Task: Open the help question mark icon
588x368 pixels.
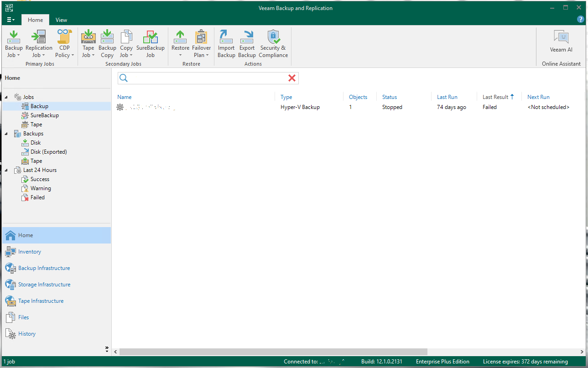Action: [580, 20]
